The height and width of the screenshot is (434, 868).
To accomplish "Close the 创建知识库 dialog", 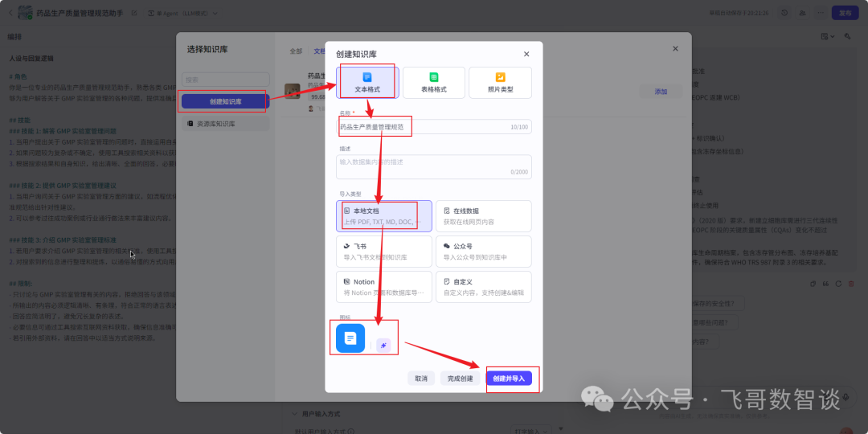I will 526,54.
